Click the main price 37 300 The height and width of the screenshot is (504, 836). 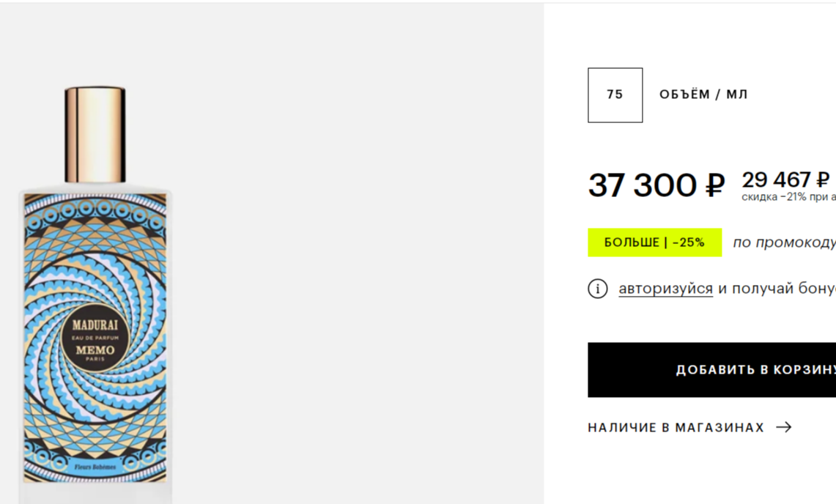point(643,185)
